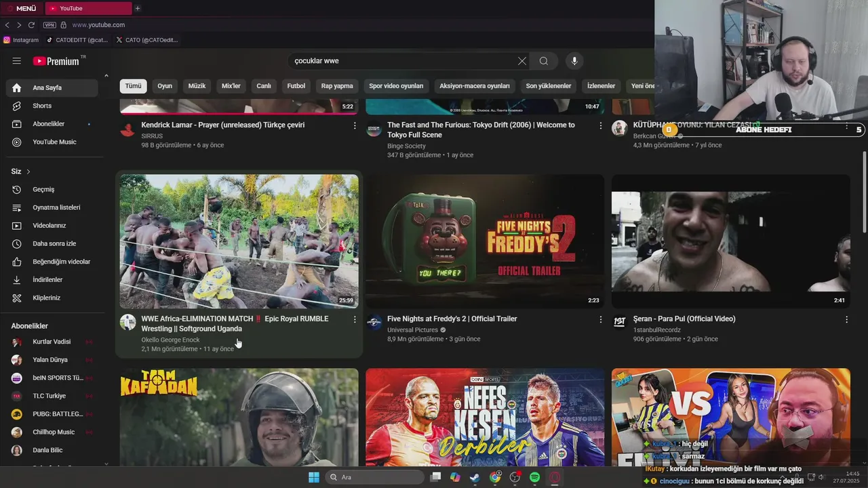The height and width of the screenshot is (488, 868).
Task: Activate voice search microphone
Action: (x=574, y=61)
